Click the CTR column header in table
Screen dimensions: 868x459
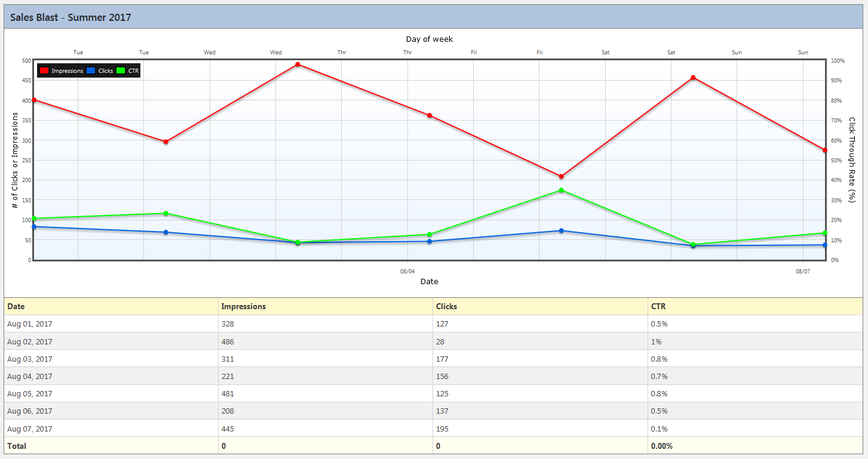click(658, 306)
